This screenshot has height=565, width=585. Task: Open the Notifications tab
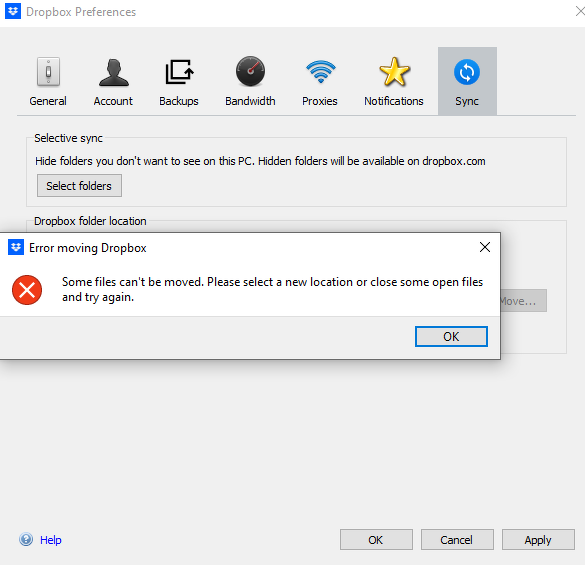coord(394,82)
